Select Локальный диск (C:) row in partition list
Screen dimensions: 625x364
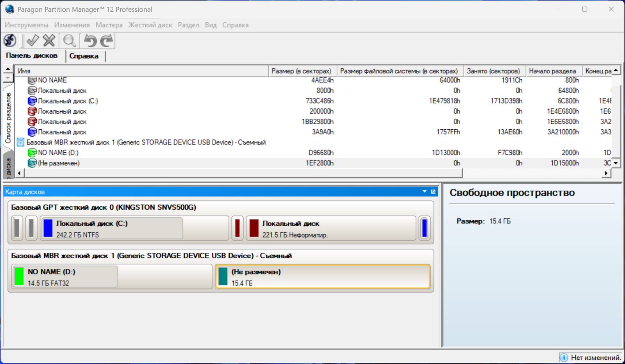pyautogui.click(x=68, y=101)
